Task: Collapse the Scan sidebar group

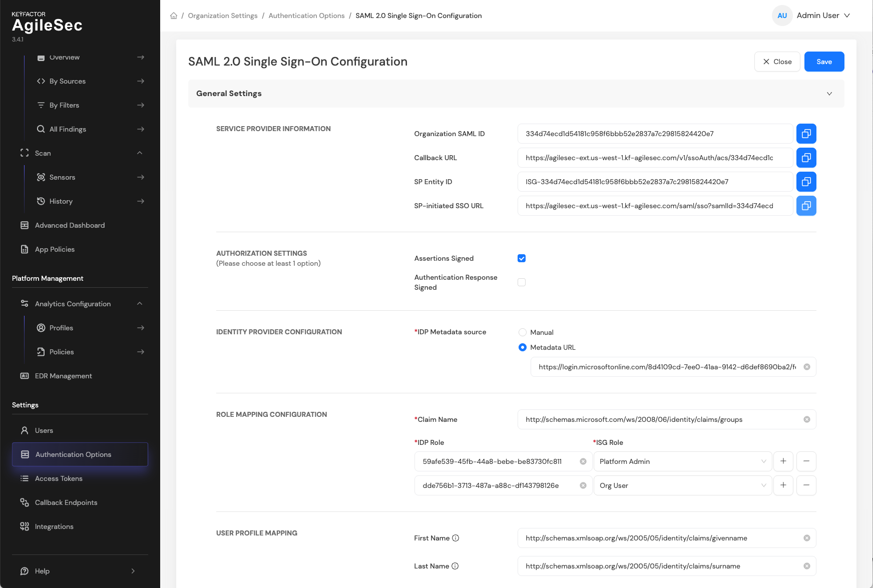Action: pyautogui.click(x=140, y=153)
